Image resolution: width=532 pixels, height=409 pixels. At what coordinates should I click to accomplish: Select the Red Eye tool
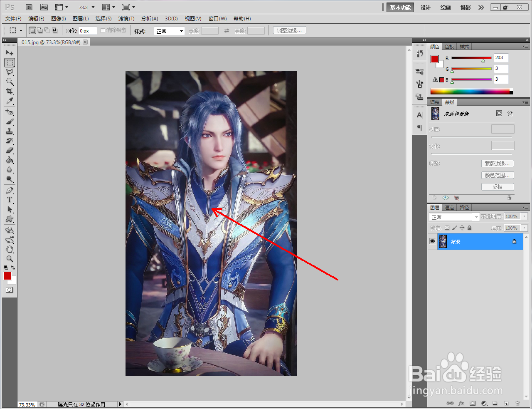[x=10, y=112]
